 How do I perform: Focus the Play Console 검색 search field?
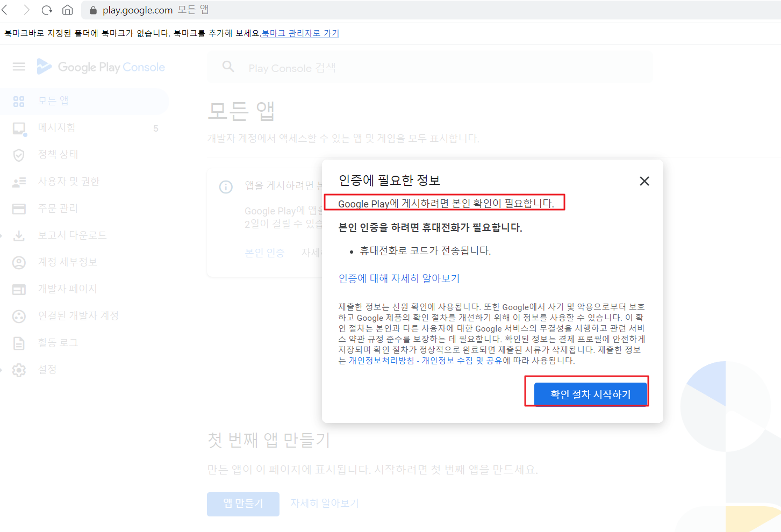(x=430, y=68)
